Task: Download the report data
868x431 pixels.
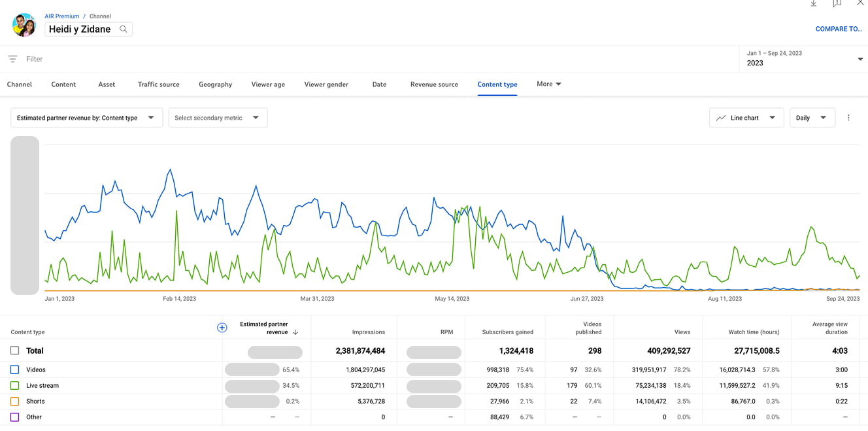Action: pyautogui.click(x=813, y=4)
